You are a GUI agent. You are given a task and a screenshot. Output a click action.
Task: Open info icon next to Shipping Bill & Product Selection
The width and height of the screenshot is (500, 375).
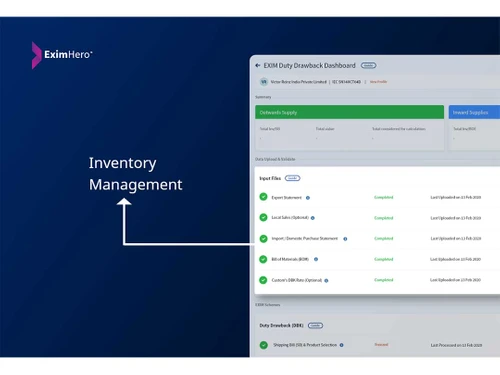pyautogui.click(x=342, y=345)
